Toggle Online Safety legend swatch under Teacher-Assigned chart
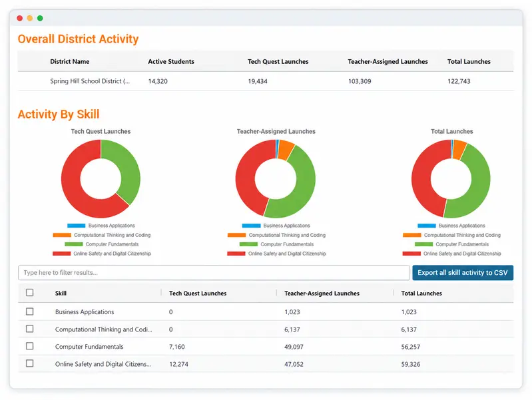The width and height of the screenshot is (532, 400). pos(236,254)
